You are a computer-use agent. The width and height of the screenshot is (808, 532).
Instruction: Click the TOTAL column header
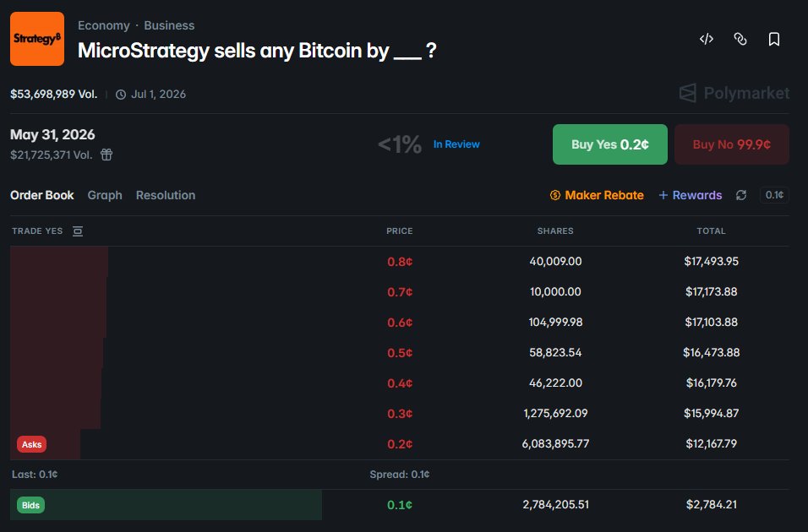tap(711, 231)
